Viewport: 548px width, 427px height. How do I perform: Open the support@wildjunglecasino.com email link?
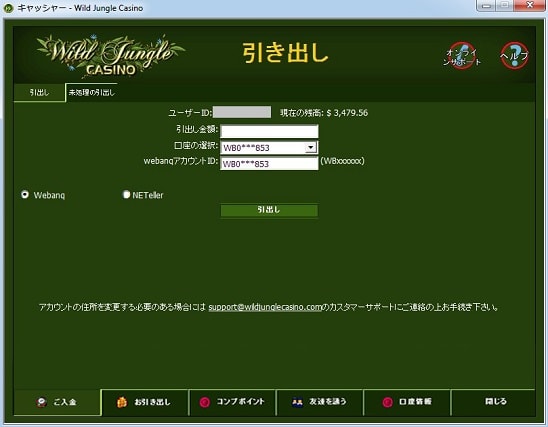pyautogui.click(x=265, y=307)
